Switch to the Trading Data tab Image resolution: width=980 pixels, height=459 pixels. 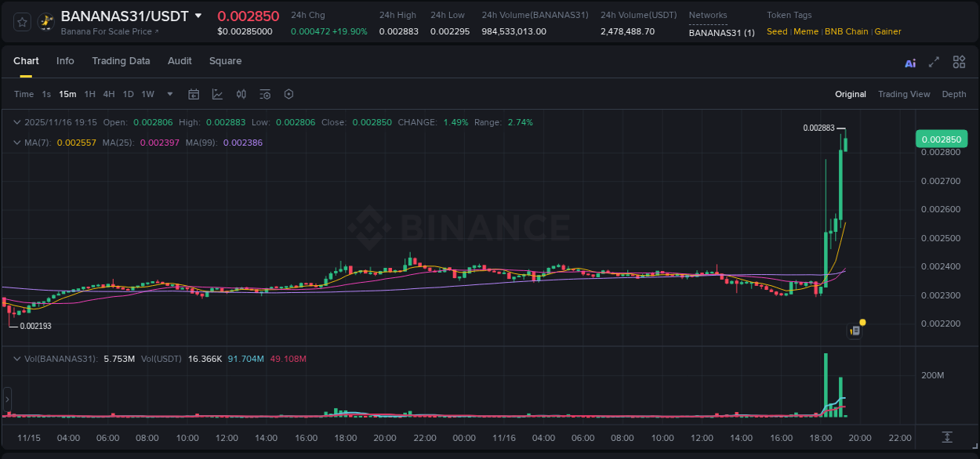point(121,61)
